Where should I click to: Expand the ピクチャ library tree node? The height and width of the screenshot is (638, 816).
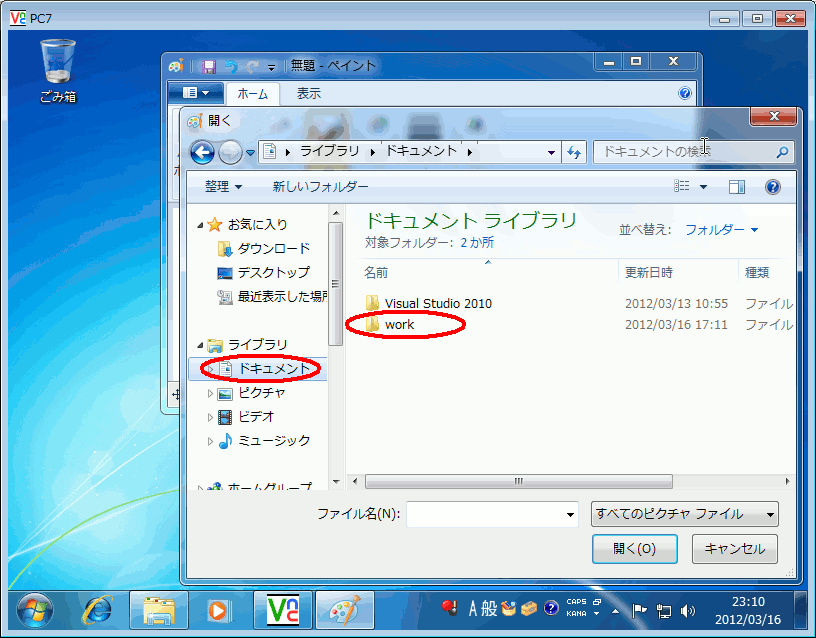(x=210, y=393)
